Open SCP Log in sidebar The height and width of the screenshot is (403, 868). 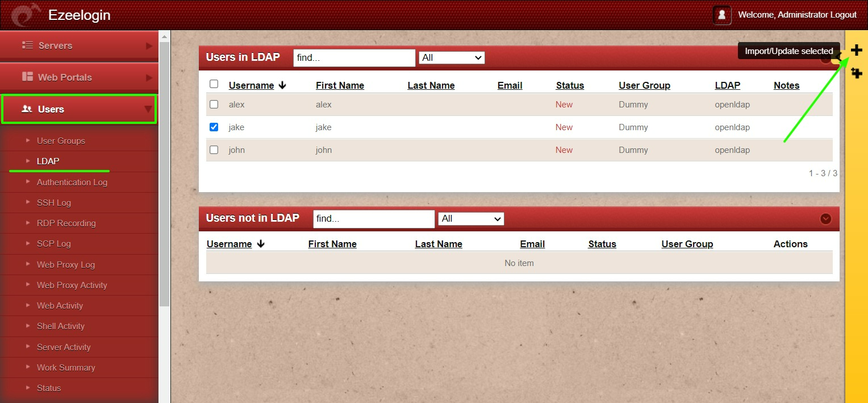[x=54, y=243]
